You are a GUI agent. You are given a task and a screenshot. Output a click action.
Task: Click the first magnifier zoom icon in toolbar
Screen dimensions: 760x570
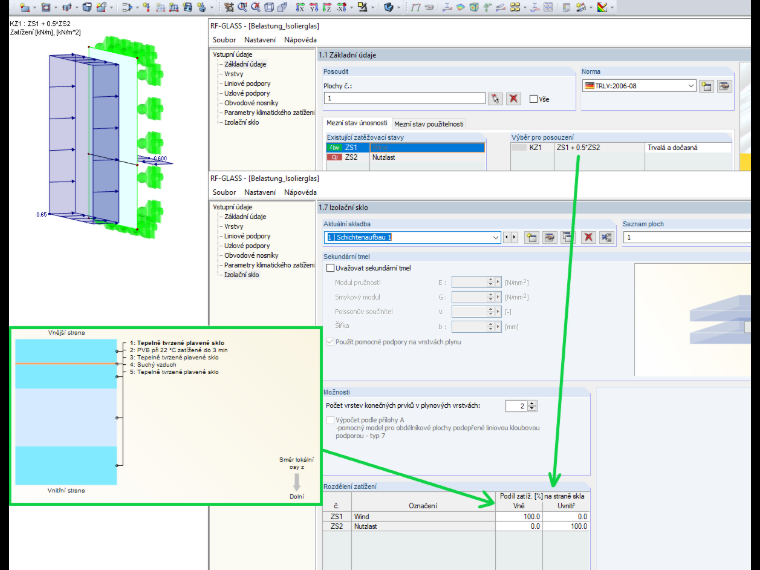pyautogui.click(x=242, y=7)
